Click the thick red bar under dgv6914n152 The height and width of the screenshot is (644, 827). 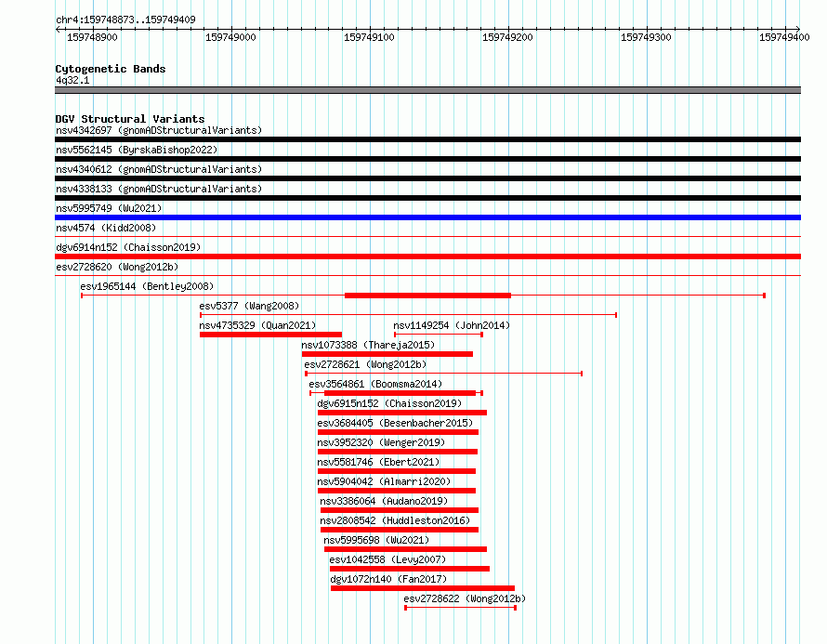tap(427, 256)
